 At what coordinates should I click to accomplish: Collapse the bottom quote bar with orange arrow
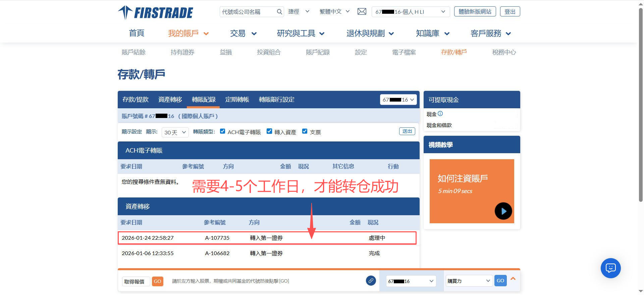pyautogui.click(x=513, y=279)
